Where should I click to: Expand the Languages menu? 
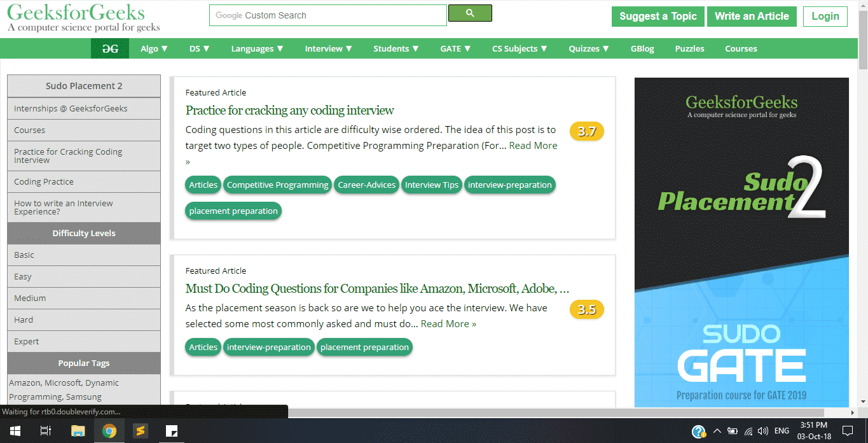258,48
